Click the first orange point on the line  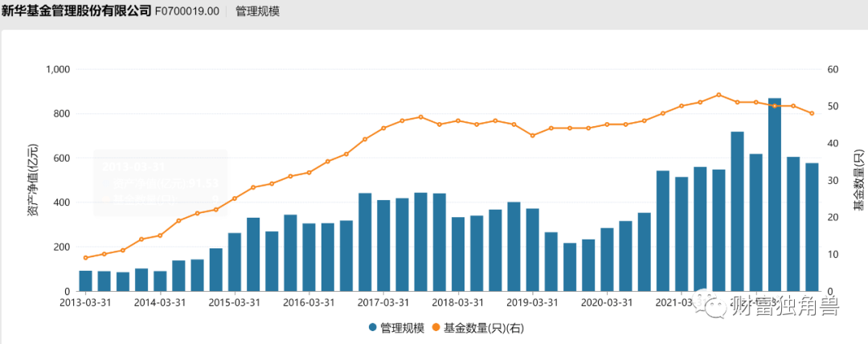pos(85,258)
